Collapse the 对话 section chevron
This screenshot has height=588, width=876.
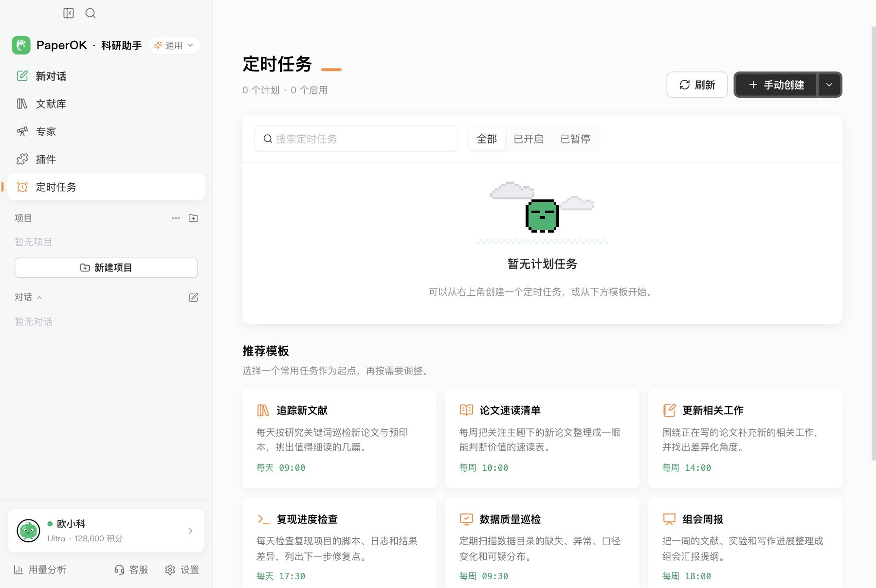coord(39,297)
